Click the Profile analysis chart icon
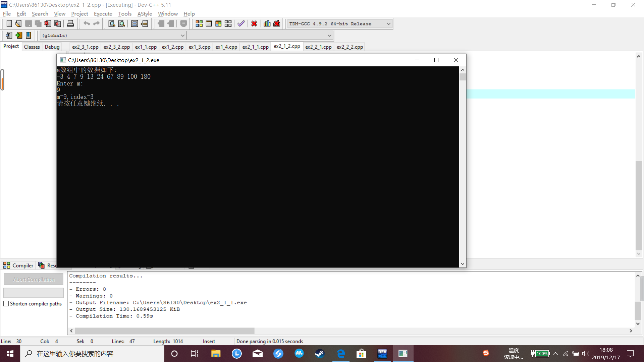The width and height of the screenshot is (644, 362). pyautogui.click(x=267, y=23)
